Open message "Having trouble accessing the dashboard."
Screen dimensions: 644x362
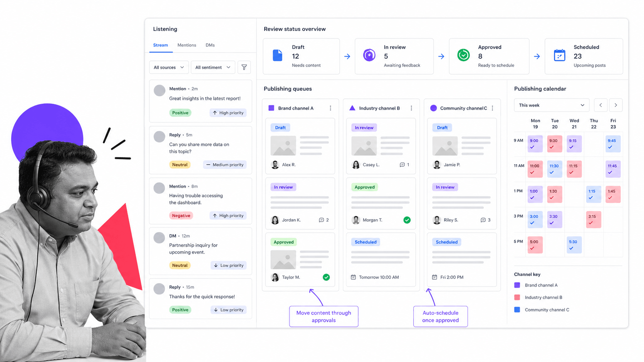200,201
